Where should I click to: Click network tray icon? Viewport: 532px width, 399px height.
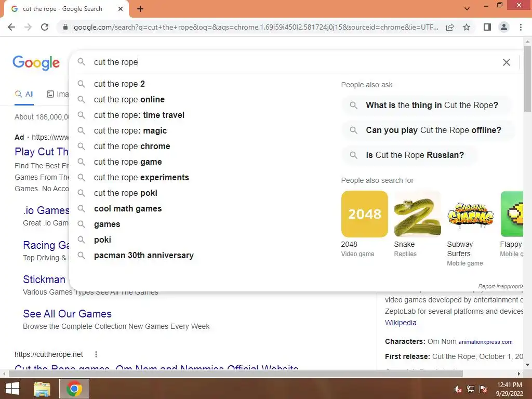471,389
